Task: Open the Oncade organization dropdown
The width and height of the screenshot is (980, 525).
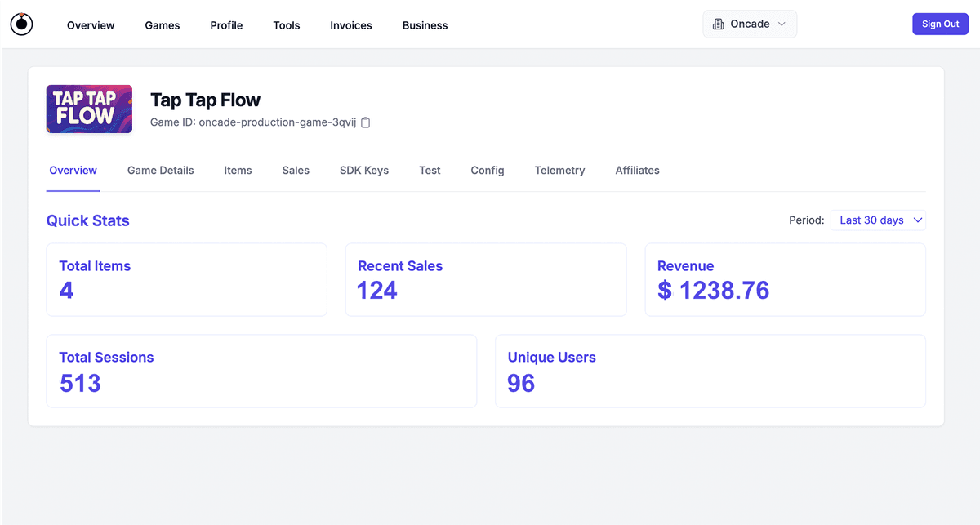Action: click(750, 24)
